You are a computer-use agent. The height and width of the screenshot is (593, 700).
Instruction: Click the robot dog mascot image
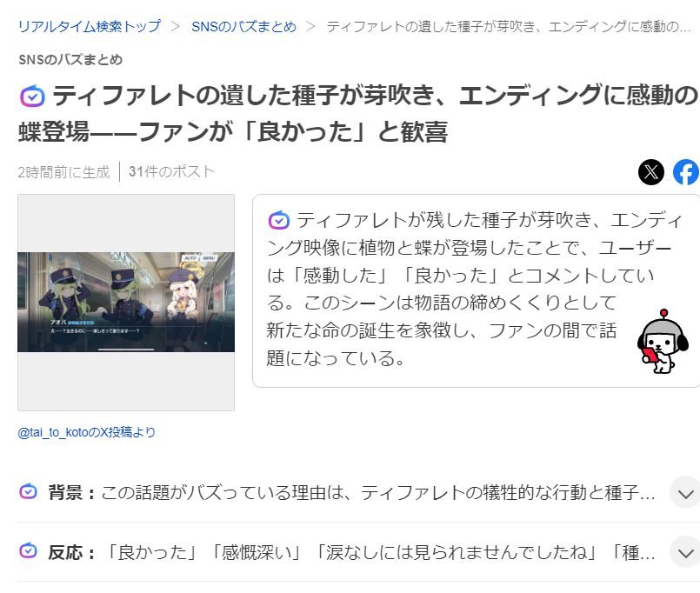(x=663, y=342)
